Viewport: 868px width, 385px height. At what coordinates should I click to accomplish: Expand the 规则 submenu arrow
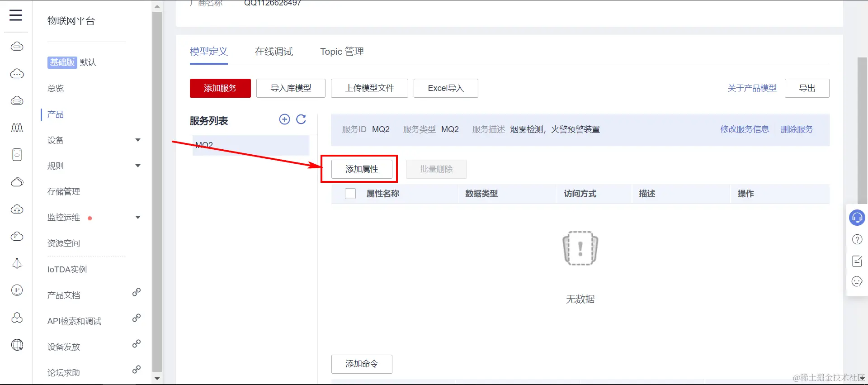pyautogui.click(x=138, y=166)
